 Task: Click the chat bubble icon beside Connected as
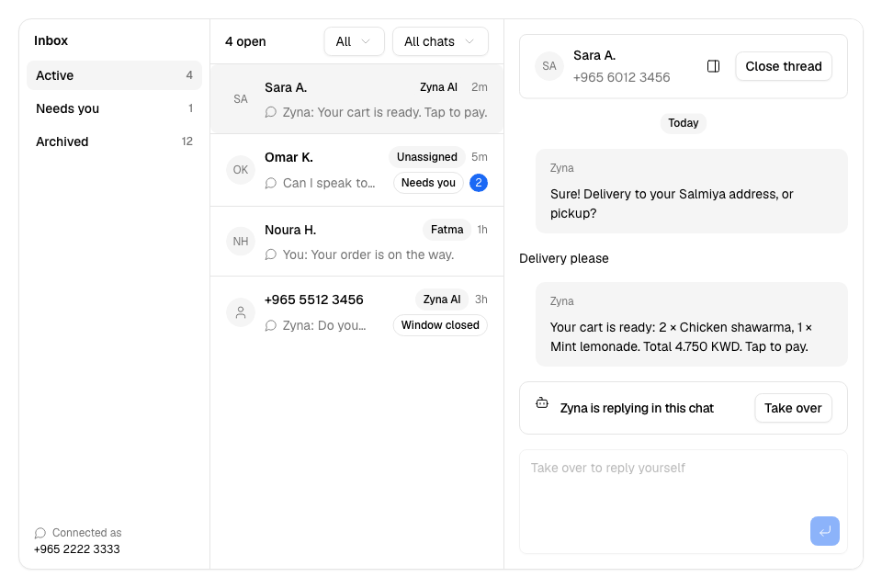(x=40, y=533)
